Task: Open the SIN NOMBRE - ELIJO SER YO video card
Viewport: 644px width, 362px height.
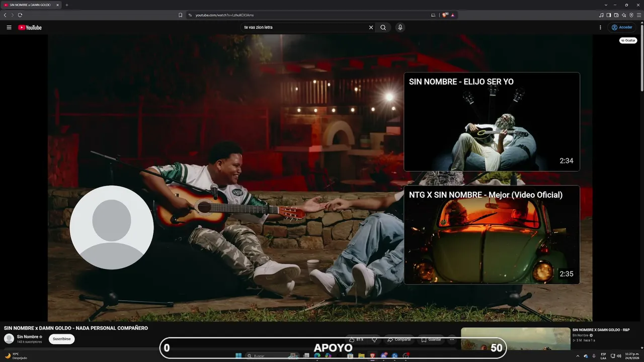Action: (x=492, y=122)
